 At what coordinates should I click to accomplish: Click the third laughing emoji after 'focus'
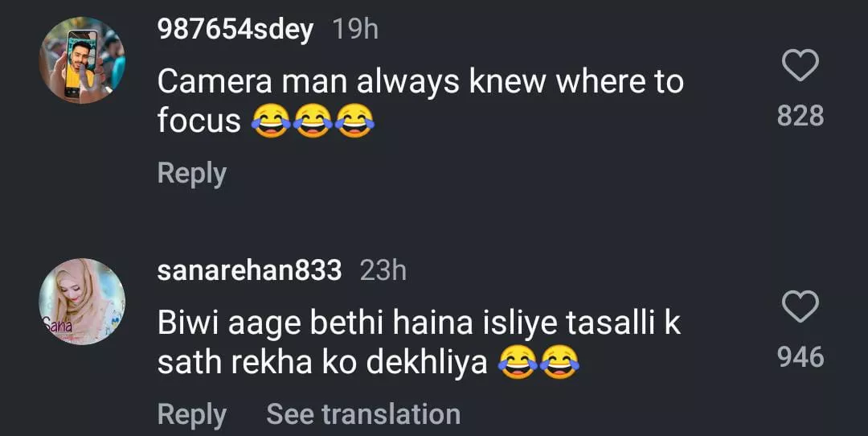(x=354, y=122)
